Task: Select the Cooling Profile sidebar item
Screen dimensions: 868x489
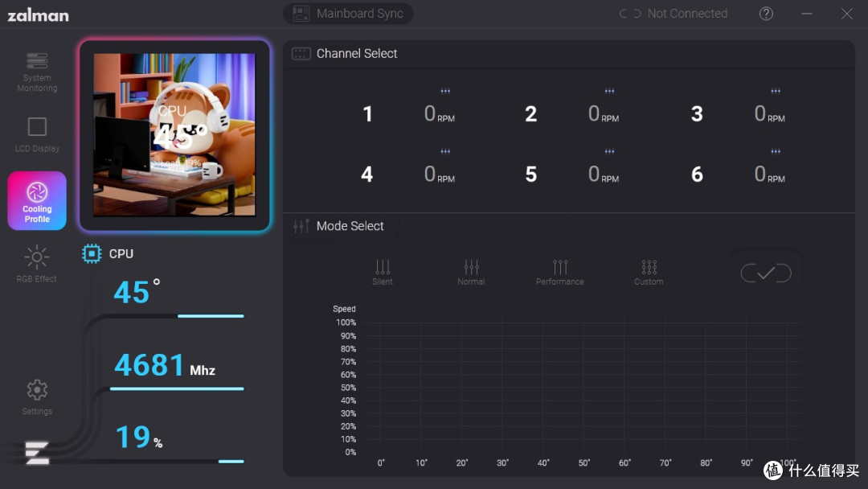Action: [x=37, y=200]
